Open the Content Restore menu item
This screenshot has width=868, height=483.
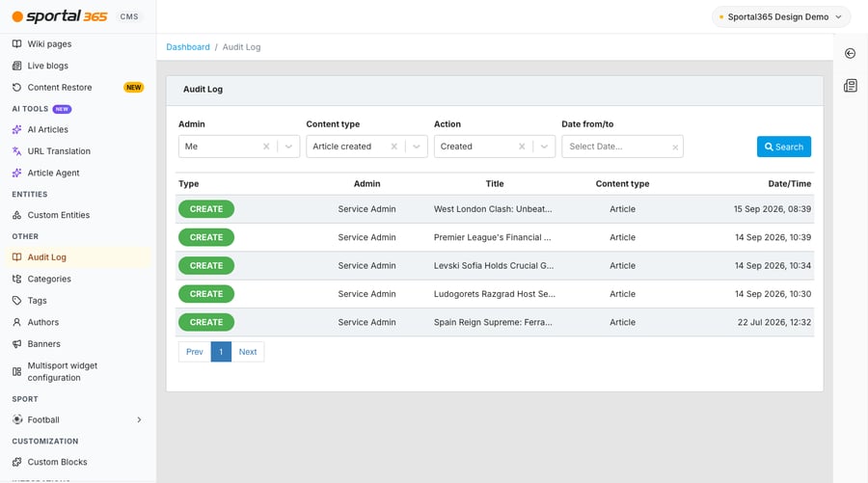tap(77, 88)
